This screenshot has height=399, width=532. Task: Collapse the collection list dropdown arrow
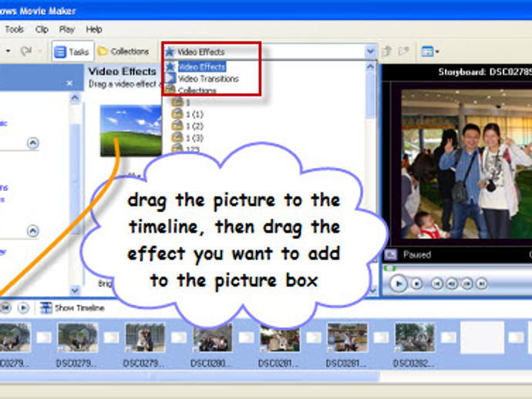click(x=371, y=52)
